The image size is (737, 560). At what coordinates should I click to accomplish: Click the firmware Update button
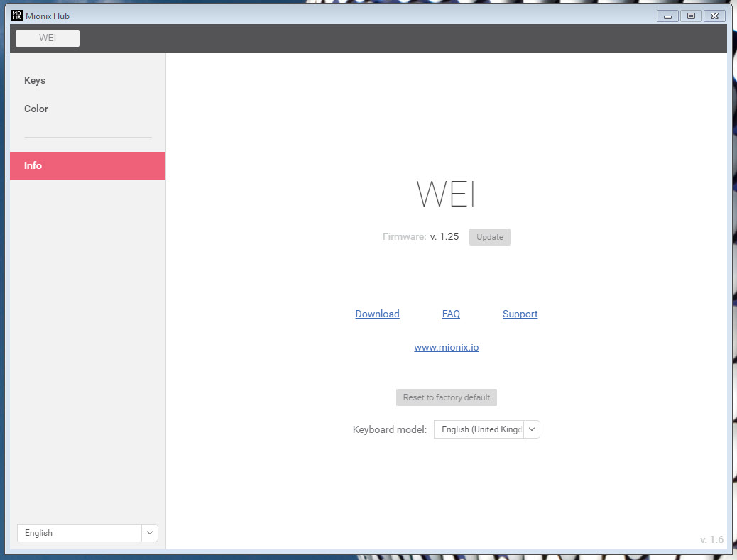point(490,237)
